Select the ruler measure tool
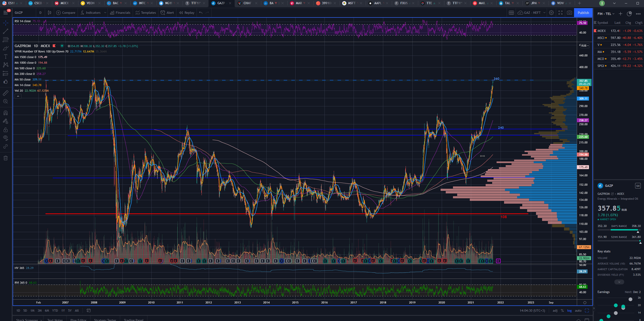Viewport: 644px width, 321px height. pyautogui.click(x=5, y=93)
